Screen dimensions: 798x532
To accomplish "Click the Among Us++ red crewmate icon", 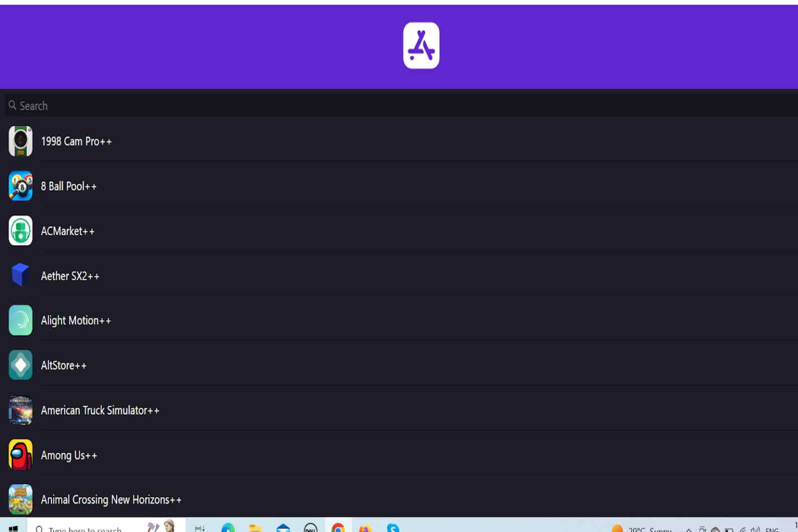I will tap(20, 455).
